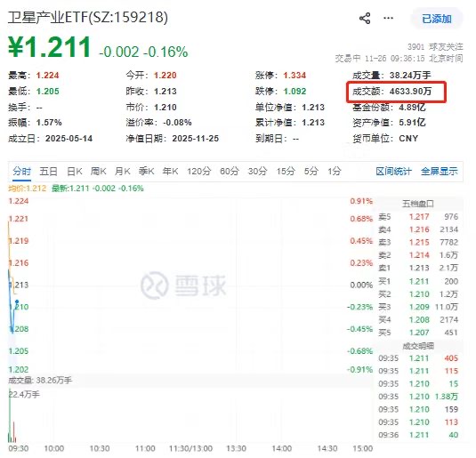This screenshot has height=458, width=476.
Task: Click the 成交量 value 38.24万手
Action: pos(410,76)
